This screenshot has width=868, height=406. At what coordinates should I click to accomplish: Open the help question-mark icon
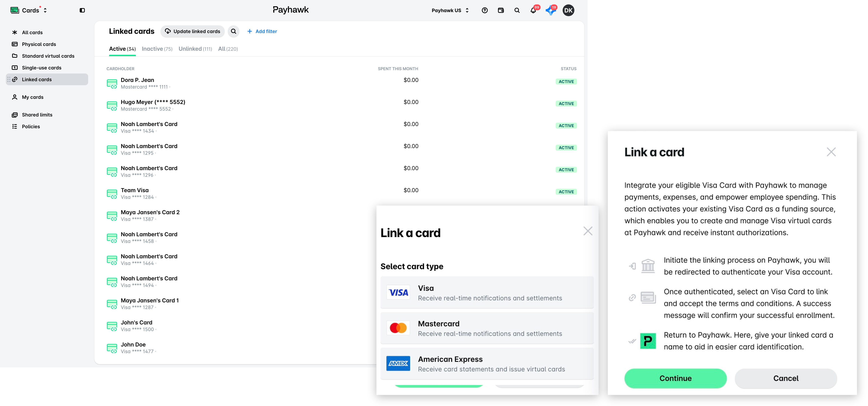click(485, 10)
